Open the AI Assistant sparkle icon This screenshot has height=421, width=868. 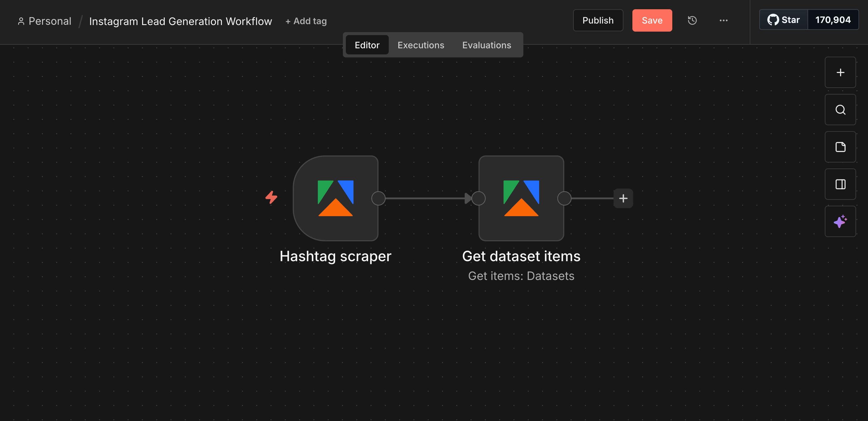tap(840, 221)
